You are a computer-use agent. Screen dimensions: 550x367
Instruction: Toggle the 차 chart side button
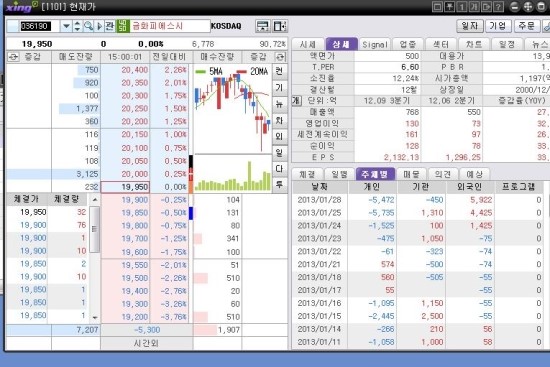279,120
